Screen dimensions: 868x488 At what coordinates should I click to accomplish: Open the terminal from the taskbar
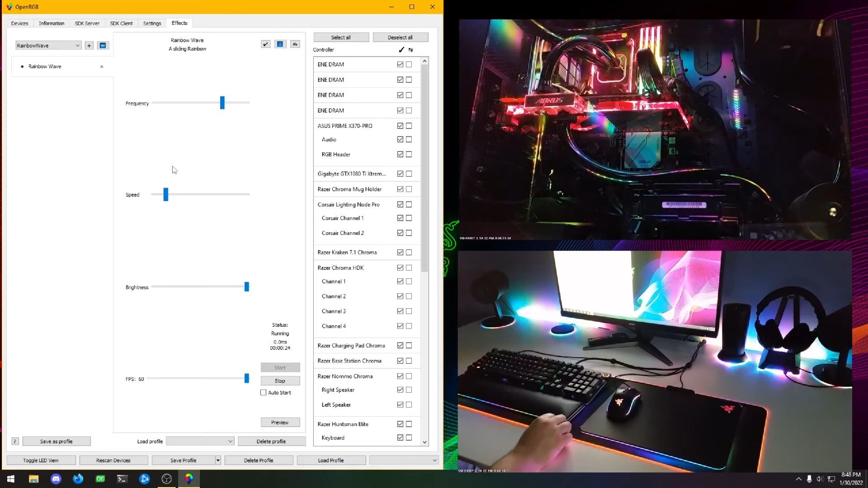click(122, 479)
